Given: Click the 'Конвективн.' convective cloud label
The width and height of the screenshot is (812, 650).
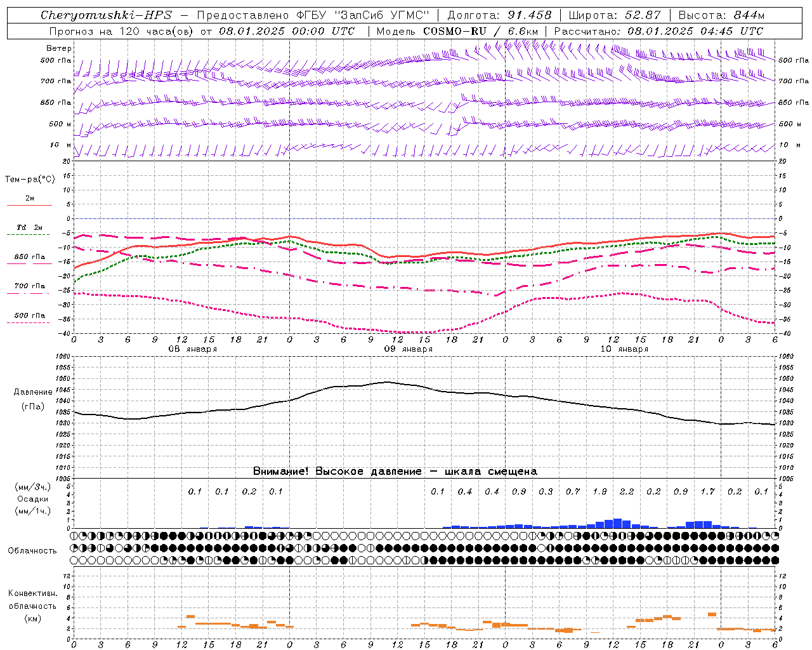Looking at the screenshot, I should click(x=32, y=594).
